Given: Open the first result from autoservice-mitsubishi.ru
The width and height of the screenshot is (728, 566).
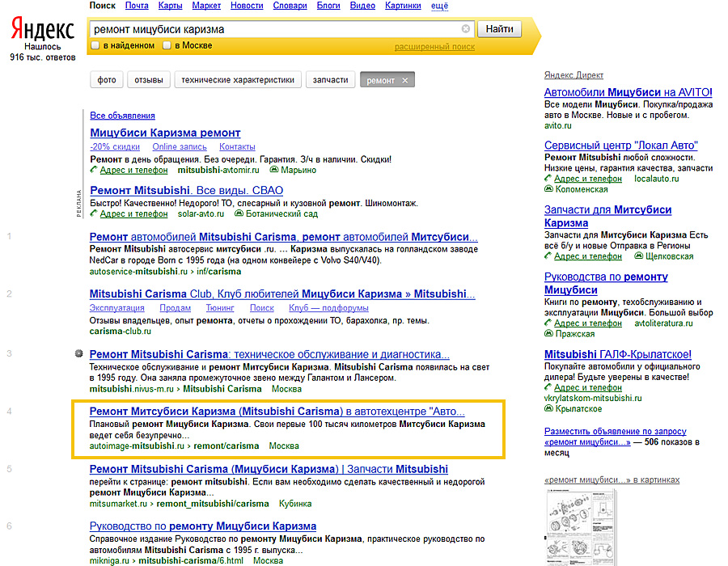Looking at the screenshot, I should coord(283,237).
